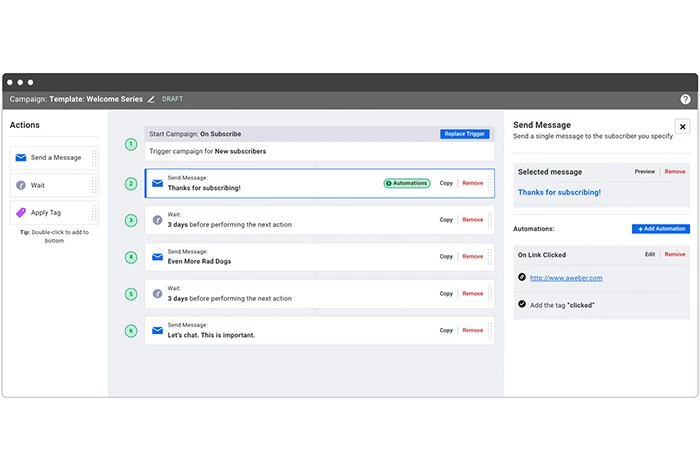Click the Wait clock icon in Actions
Image resolution: width=700 pixels, height=470 pixels.
(x=22, y=185)
